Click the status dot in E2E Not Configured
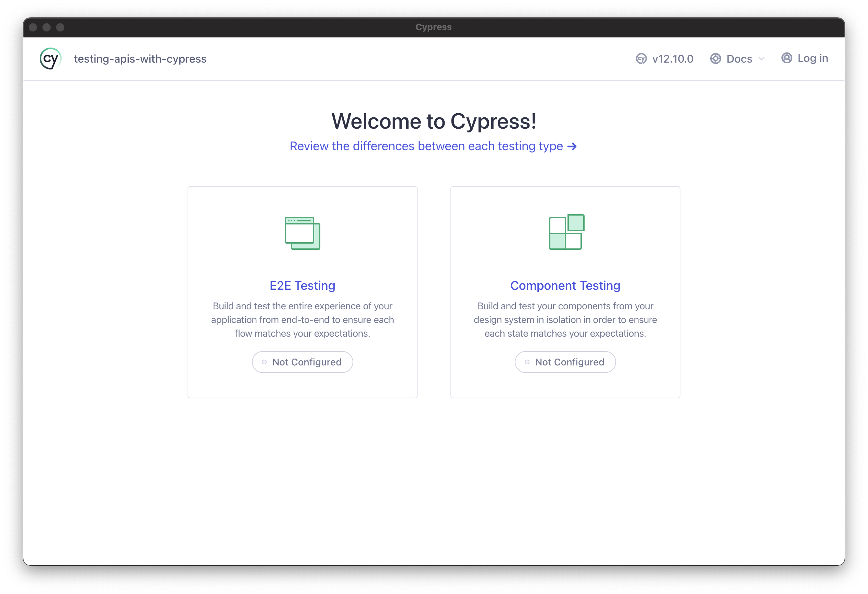This screenshot has height=594, width=868. (x=264, y=362)
